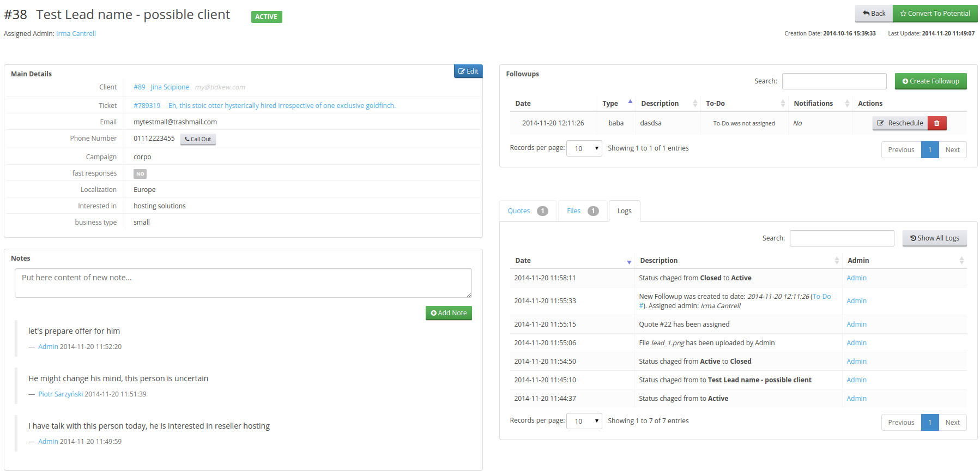Click the Create Followup button
This screenshot has width=980, height=475.
(x=930, y=81)
